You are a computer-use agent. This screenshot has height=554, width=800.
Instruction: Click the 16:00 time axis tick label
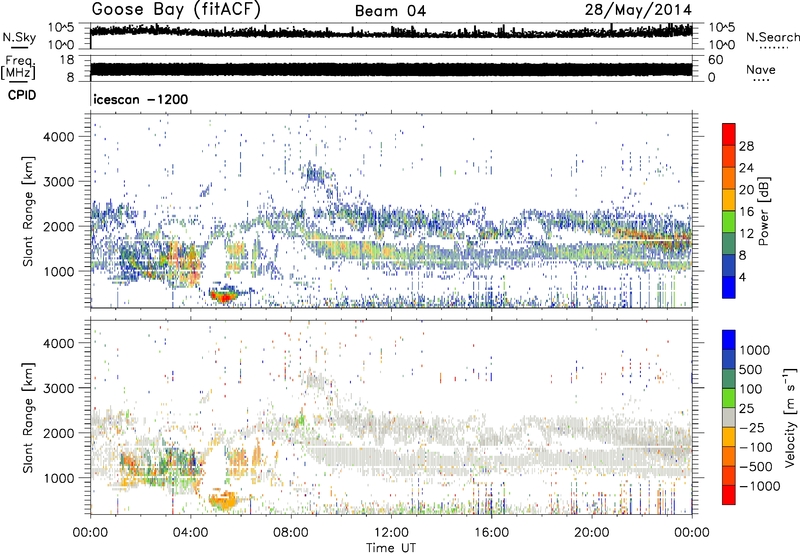491,533
